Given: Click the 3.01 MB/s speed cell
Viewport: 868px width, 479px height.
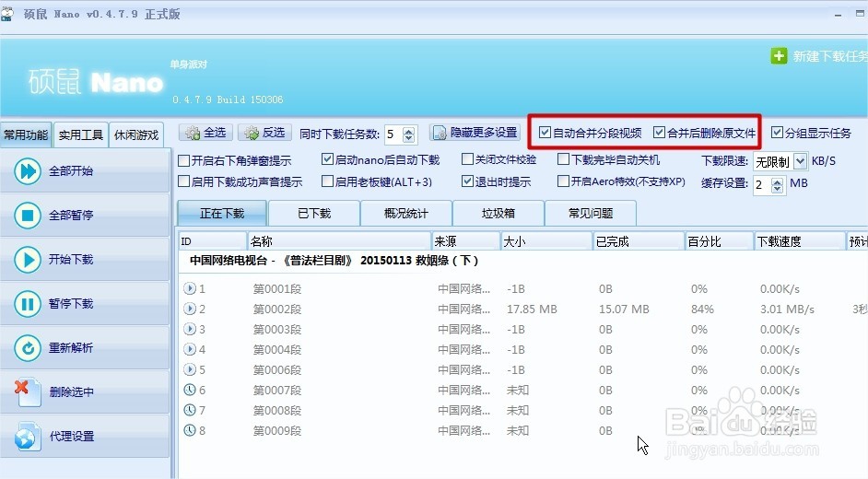Looking at the screenshot, I should click(x=787, y=310).
